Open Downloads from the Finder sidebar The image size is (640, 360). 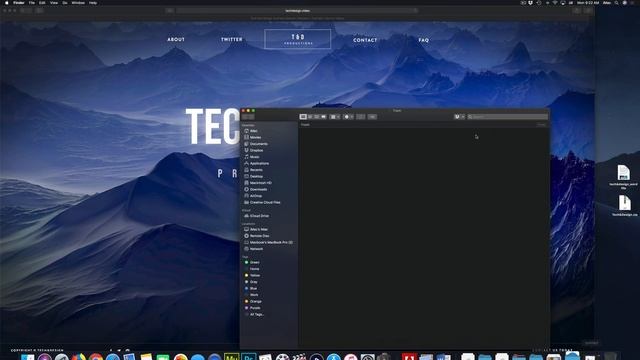256,189
